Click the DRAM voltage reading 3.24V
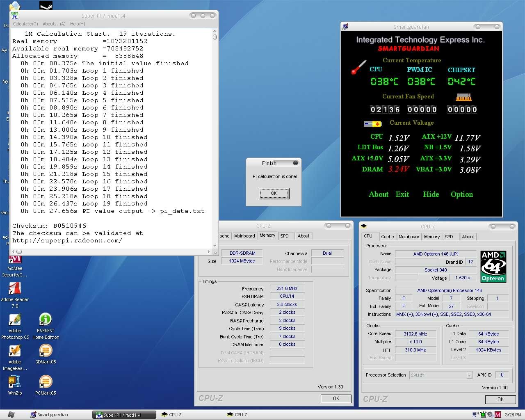This screenshot has height=420, width=525. pyautogui.click(x=399, y=169)
